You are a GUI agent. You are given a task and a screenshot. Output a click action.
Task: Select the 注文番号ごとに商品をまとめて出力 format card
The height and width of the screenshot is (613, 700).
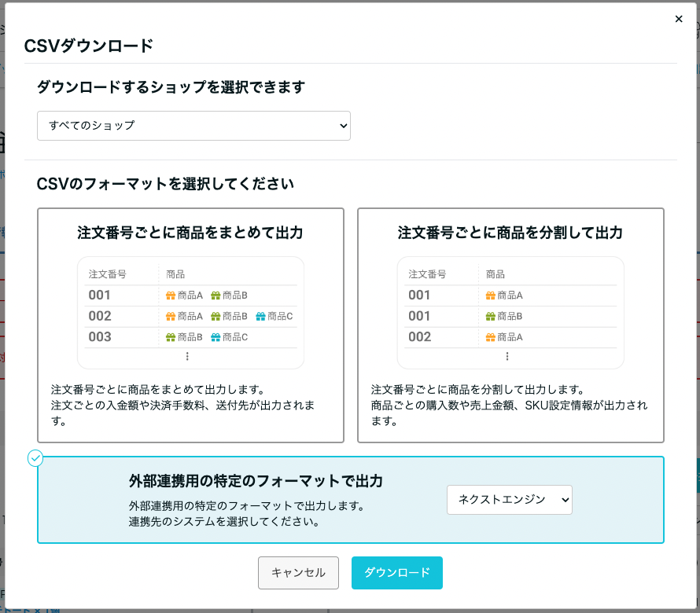point(190,325)
